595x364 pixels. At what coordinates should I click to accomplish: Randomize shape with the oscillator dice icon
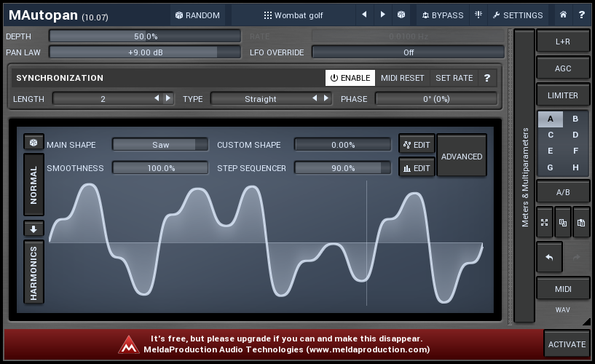click(x=34, y=143)
